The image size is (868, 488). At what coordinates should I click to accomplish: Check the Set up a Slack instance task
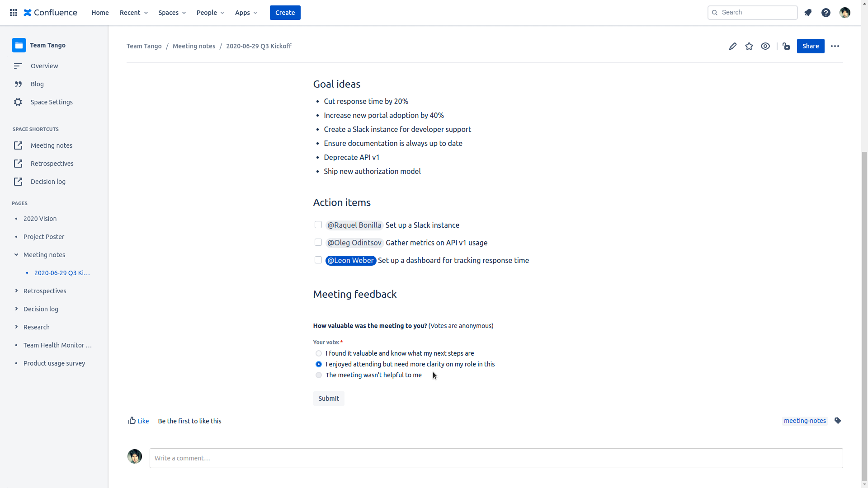318,225
